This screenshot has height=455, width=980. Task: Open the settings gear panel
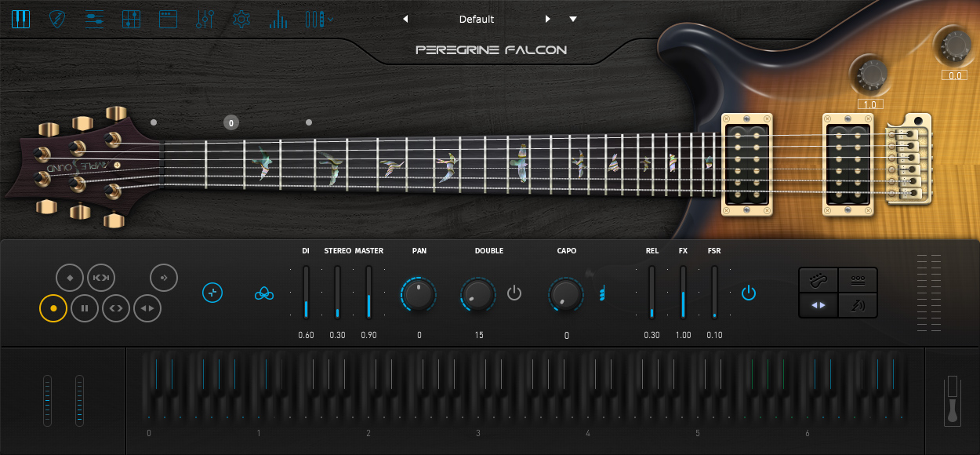pos(241,19)
